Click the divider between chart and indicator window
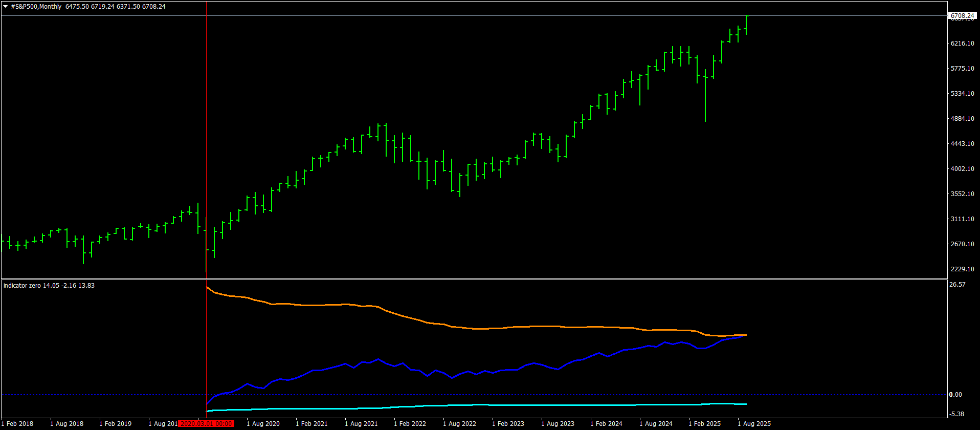Image resolution: width=980 pixels, height=430 pixels. tap(460, 279)
